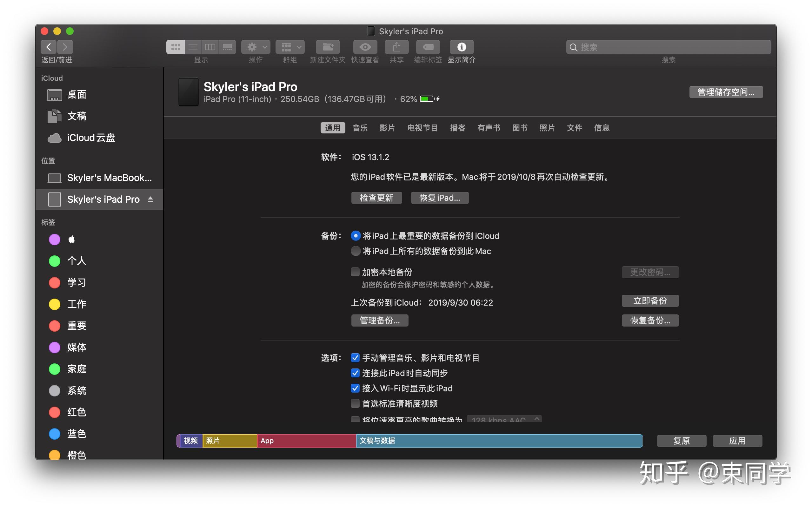This screenshot has width=812, height=507.
Task: Click the iPad device thumbnail in header
Action: [188, 92]
